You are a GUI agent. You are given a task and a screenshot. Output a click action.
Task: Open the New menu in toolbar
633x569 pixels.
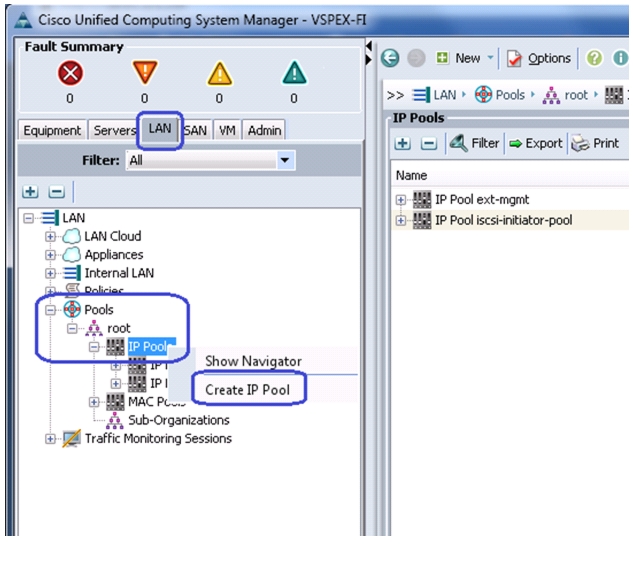click(465, 58)
